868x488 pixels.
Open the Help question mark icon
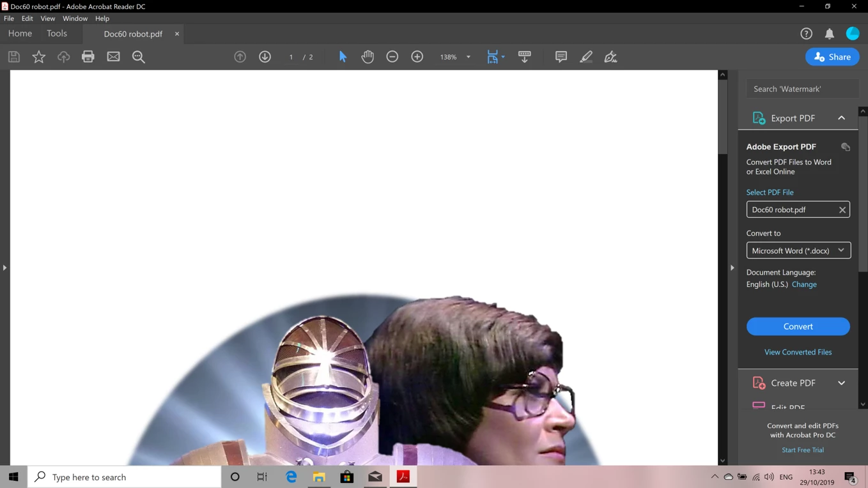[806, 34]
